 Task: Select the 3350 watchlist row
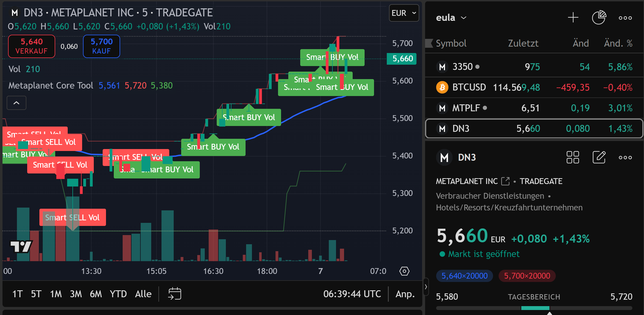pyautogui.click(x=534, y=67)
